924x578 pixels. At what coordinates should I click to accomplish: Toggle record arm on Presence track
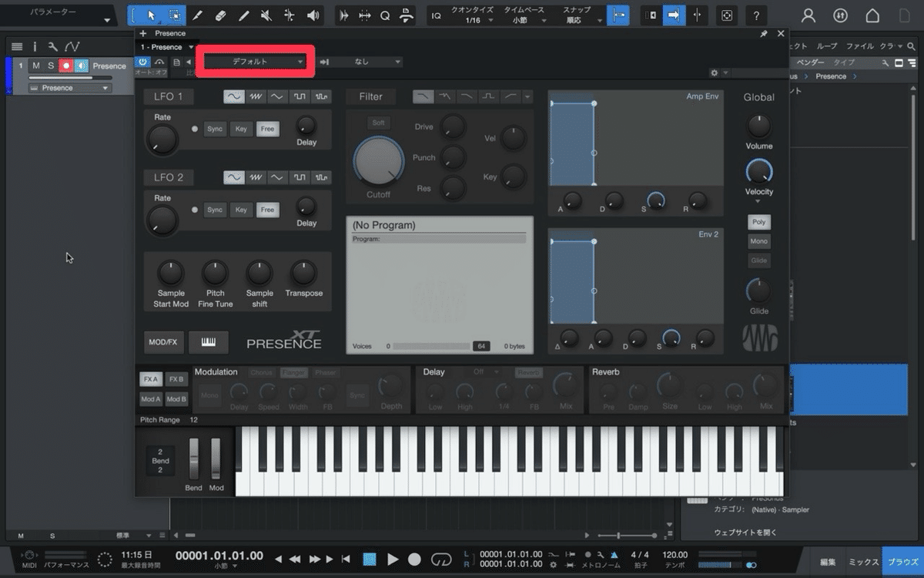click(x=66, y=66)
